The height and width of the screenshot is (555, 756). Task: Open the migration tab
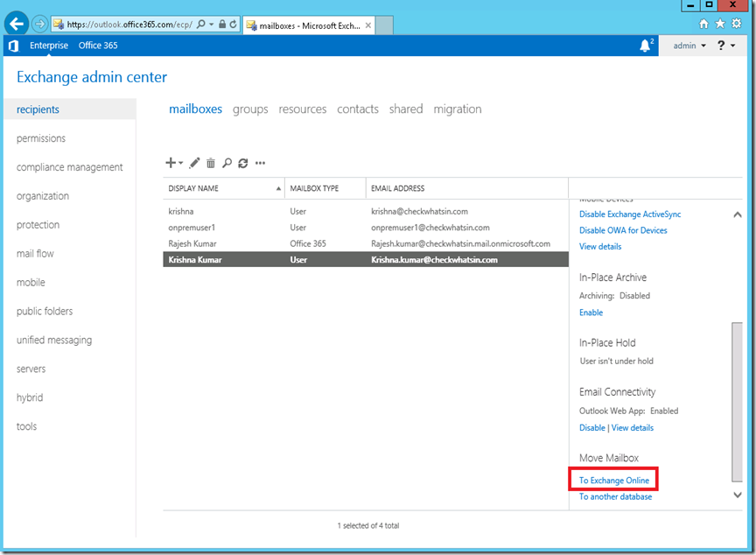458,109
